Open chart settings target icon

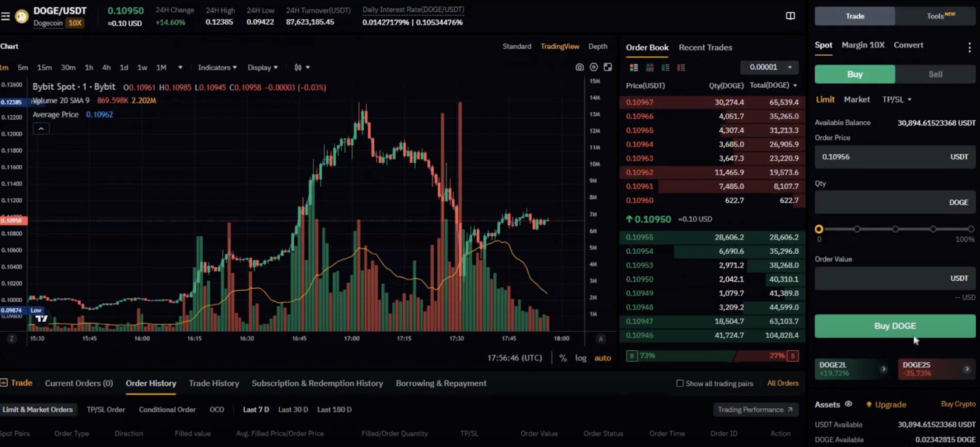tap(594, 67)
